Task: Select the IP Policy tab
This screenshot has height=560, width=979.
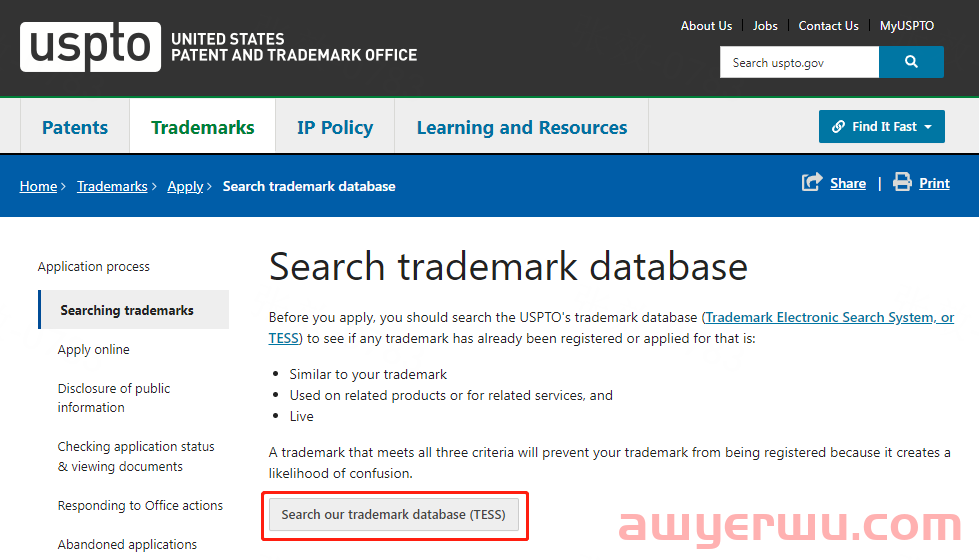Action: pos(335,127)
